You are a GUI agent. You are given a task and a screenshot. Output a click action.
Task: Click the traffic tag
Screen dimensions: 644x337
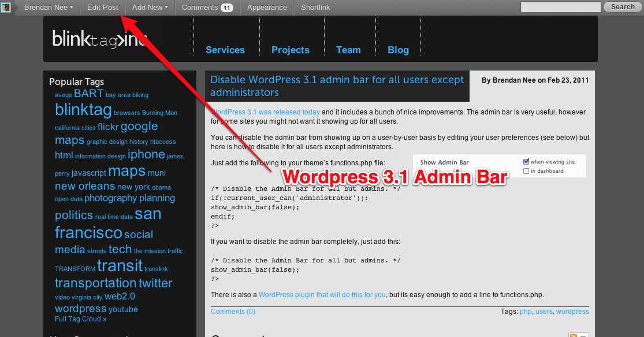pyautogui.click(x=175, y=251)
